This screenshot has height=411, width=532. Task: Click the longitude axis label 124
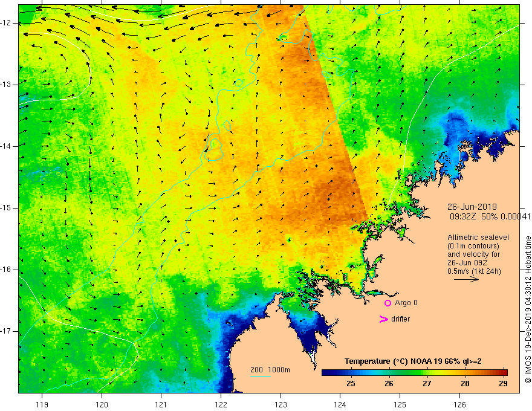(x=340, y=404)
